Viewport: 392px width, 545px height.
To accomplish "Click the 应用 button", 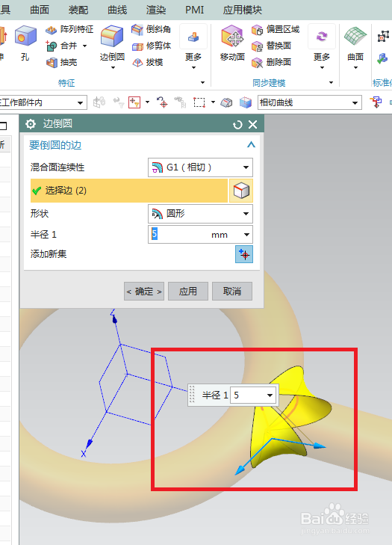I will (x=188, y=292).
